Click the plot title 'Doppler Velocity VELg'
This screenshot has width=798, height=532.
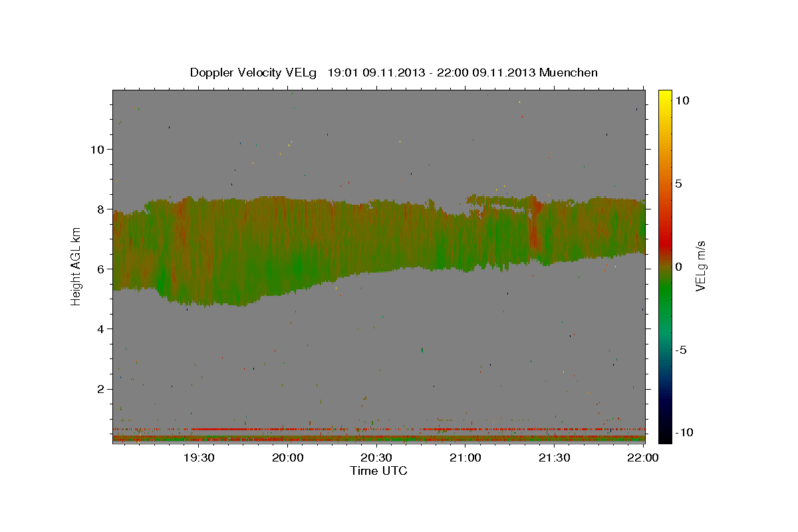tap(253, 72)
